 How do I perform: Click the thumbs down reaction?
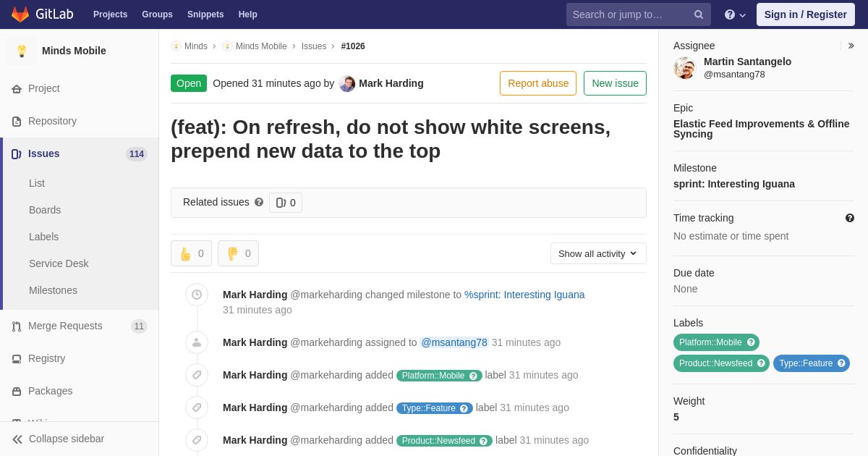pos(238,253)
